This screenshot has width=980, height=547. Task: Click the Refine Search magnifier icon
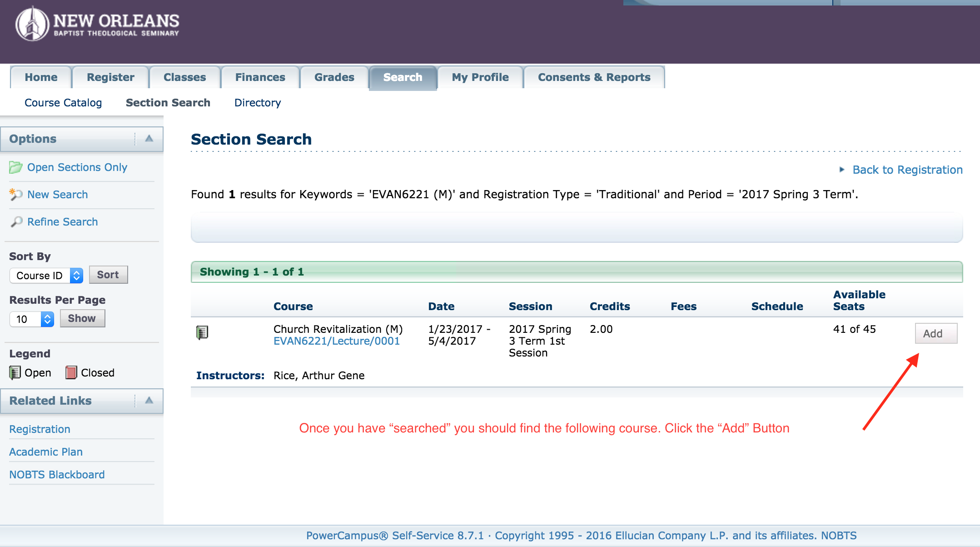[16, 222]
